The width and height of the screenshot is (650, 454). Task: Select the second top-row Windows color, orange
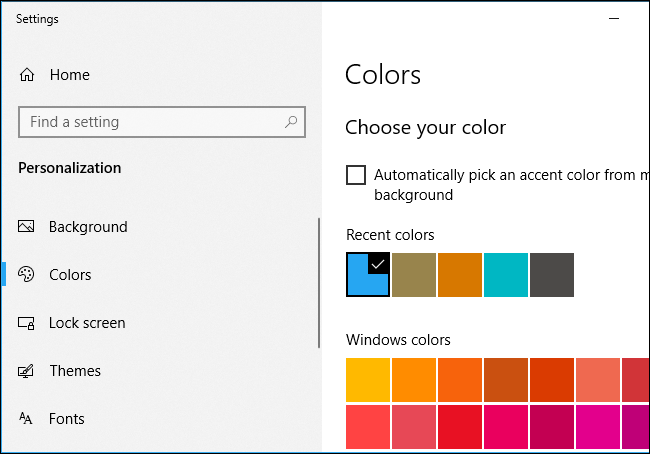tap(414, 380)
